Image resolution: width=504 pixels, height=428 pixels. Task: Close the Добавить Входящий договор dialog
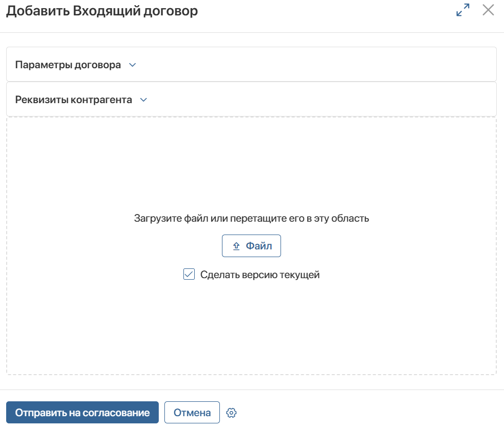point(488,10)
